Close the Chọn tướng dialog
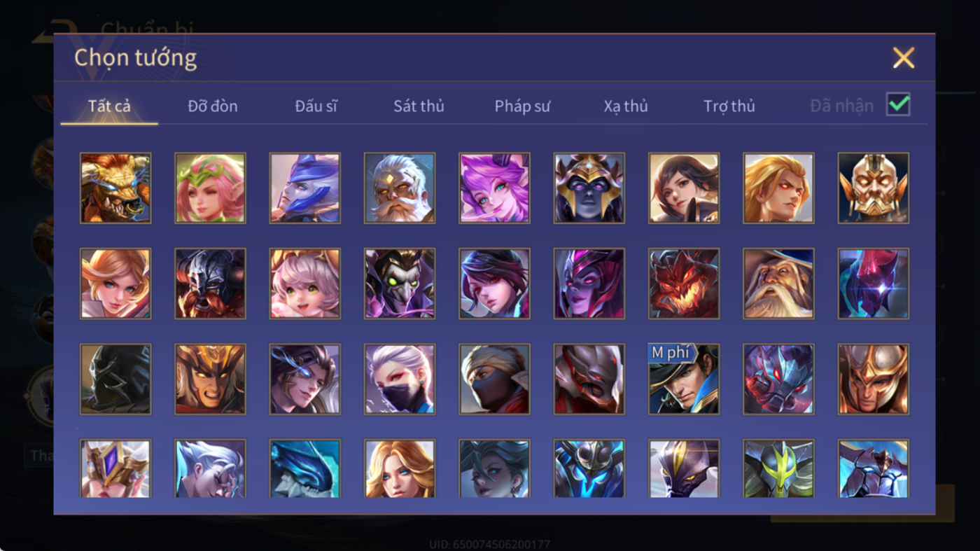Image resolution: width=980 pixels, height=551 pixels. 904,57
